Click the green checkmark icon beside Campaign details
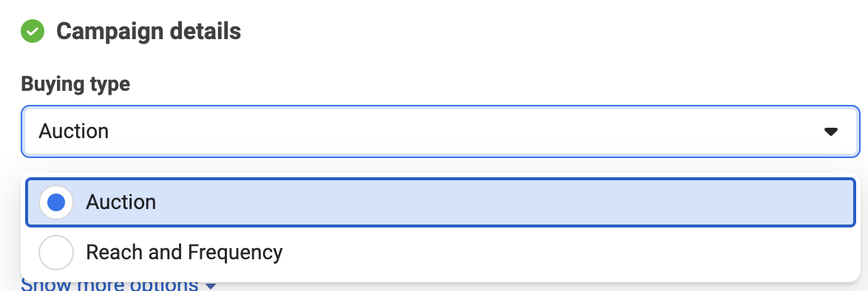The image size is (868, 291). click(x=32, y=31)
